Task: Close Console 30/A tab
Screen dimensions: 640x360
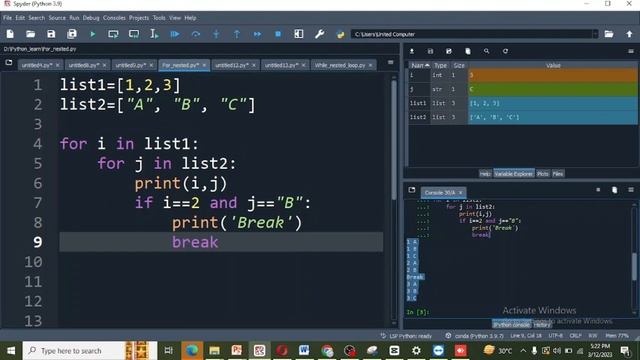Action: (460, 193)
